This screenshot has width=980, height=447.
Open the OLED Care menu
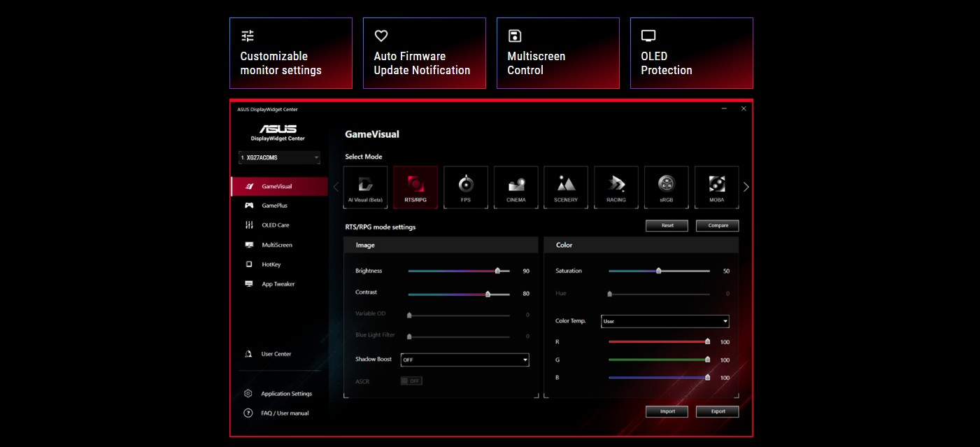pyautogui.click(x=275, y=225)
